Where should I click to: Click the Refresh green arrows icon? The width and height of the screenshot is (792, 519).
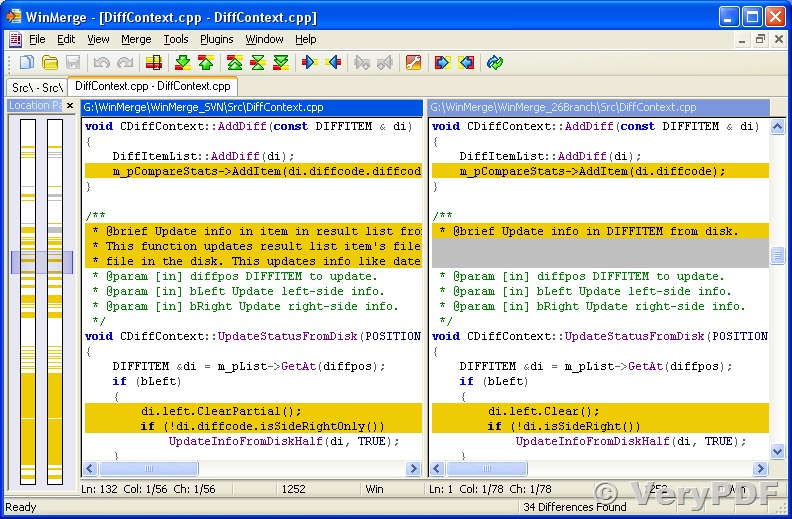pyautogui.click(x=494, y=63)
